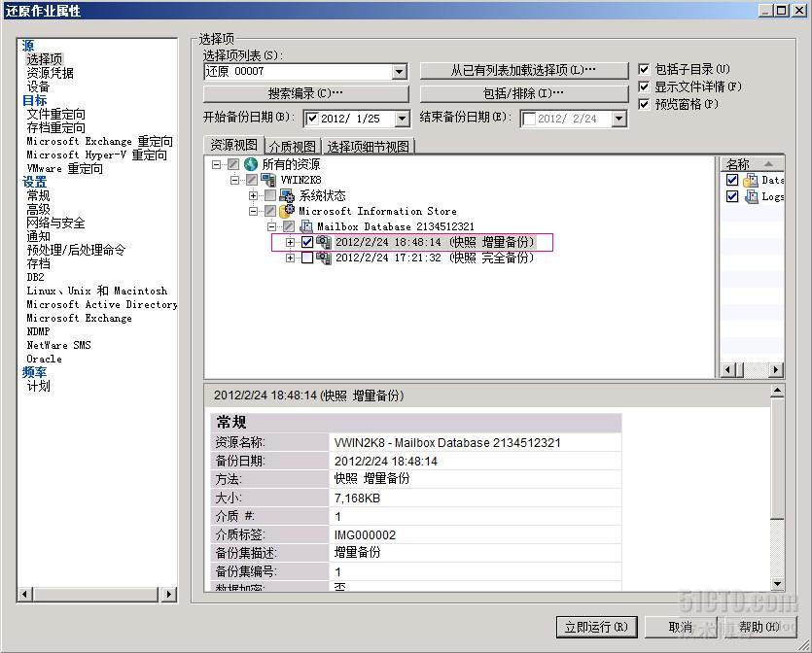Click the preview pane vertical scrollbar thumb
This screenshot has width=812, height=653.
point(777,458)
